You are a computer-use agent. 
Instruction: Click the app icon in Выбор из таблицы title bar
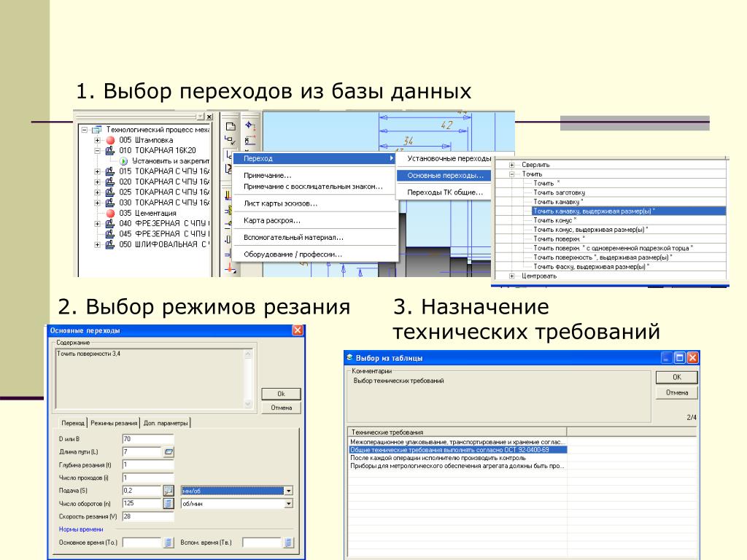(x=349, y=357)
